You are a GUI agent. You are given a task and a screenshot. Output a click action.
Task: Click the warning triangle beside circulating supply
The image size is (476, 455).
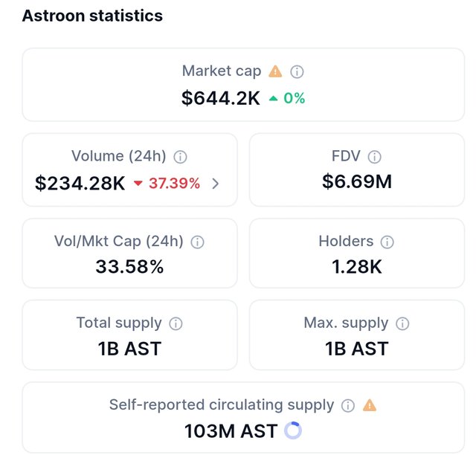tap(370, 405)
